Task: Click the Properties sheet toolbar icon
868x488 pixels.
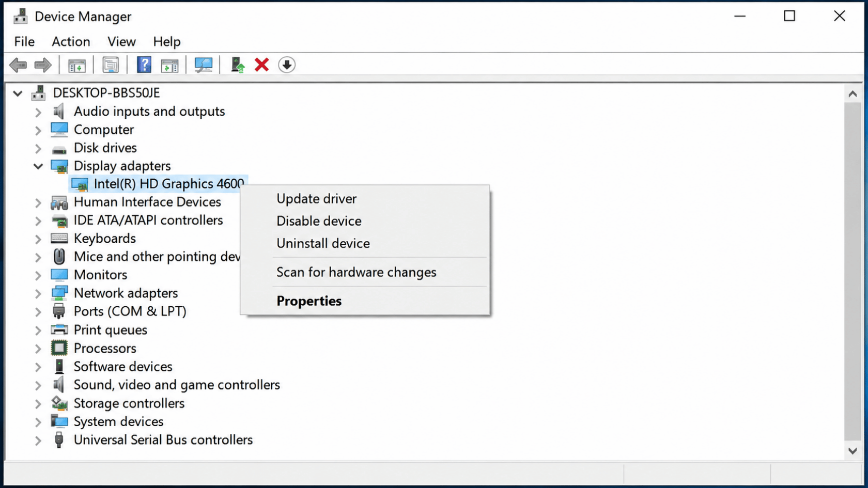Action: pos(111,65)
